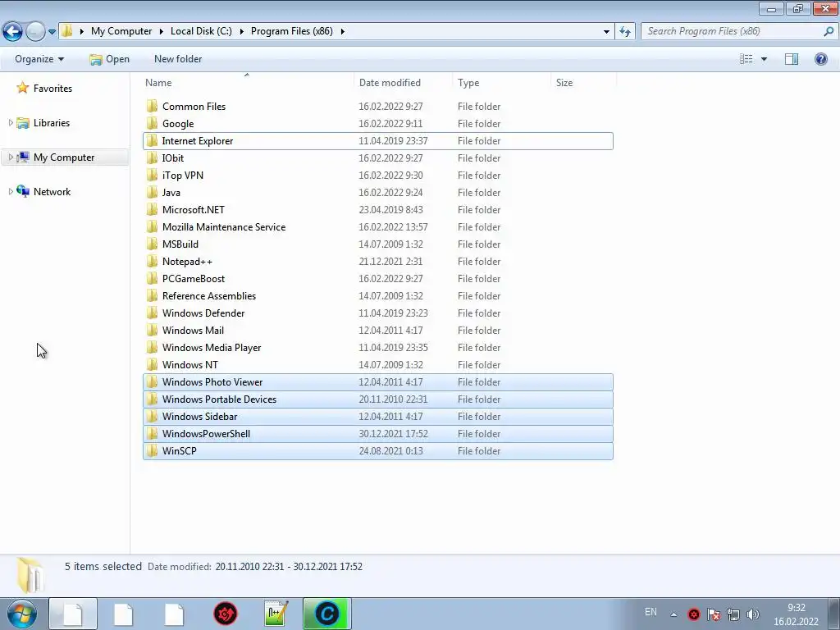Screen dimensions: 840x630
Task: Open the Windows Start button
Action: point(21,614)
